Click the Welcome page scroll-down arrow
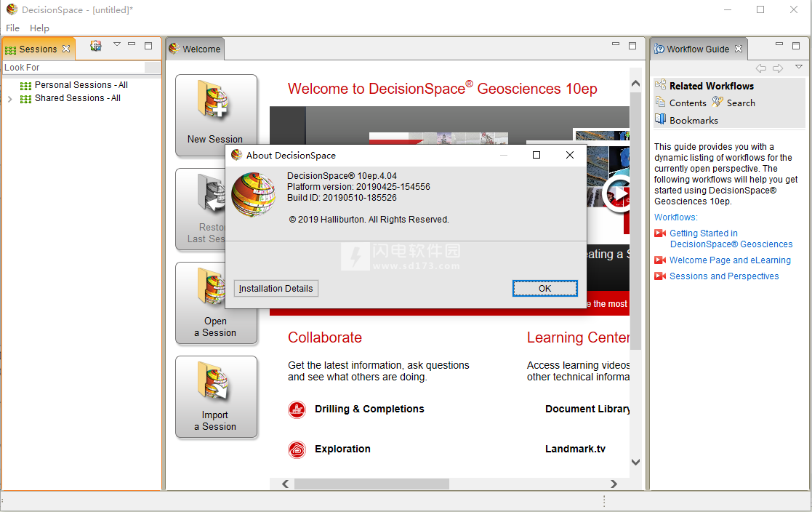Viewport: 812px width, 512px height. (636, 463)
